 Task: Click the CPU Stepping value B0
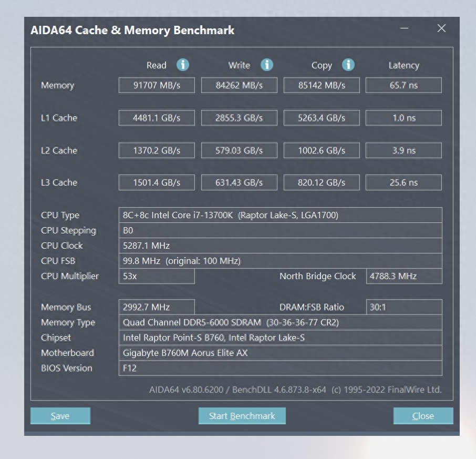pyautogui.click(x=281, y=230)
